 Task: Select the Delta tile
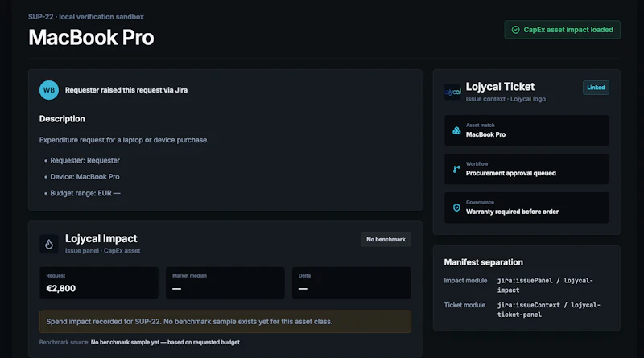pos(351,283)
